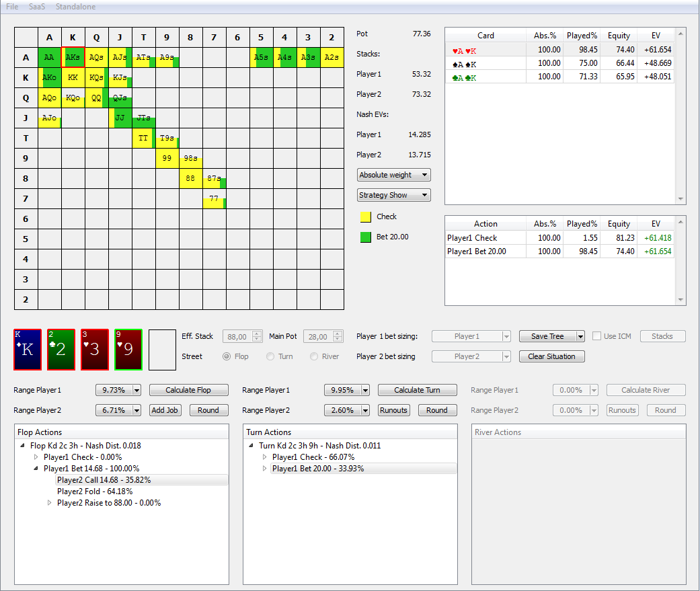This screenshot has height=591, width=700.
Task: Open the SaaS menu
Action: click(x=37, y=7)
